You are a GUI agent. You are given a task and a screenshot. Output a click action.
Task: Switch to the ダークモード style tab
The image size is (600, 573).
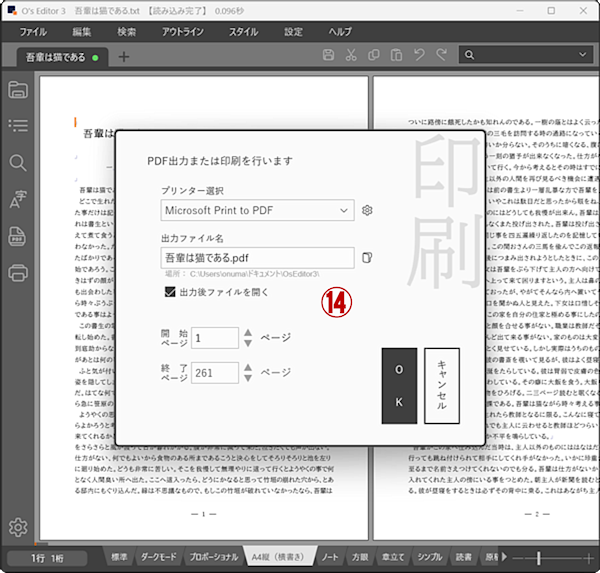pyautogui.click(x=158, y=557)
